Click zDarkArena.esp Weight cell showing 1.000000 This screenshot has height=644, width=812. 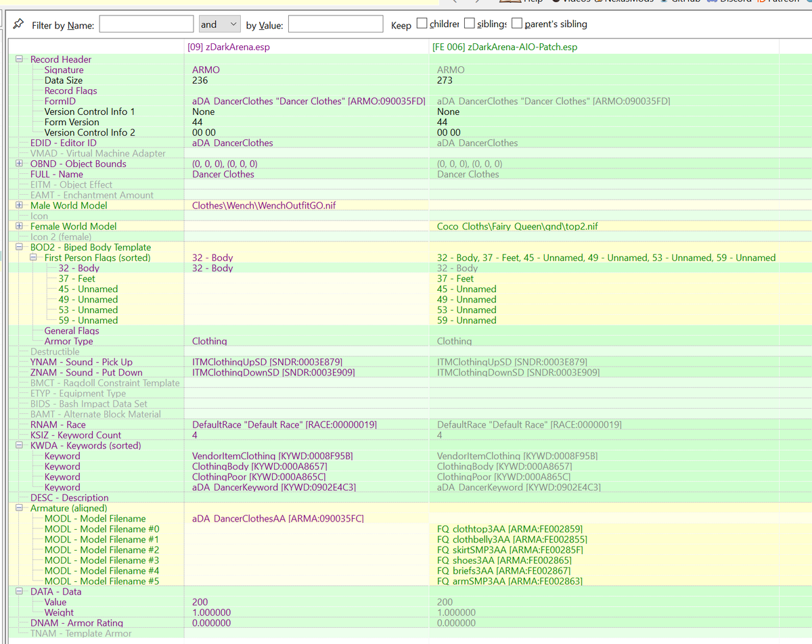point(212,613)
